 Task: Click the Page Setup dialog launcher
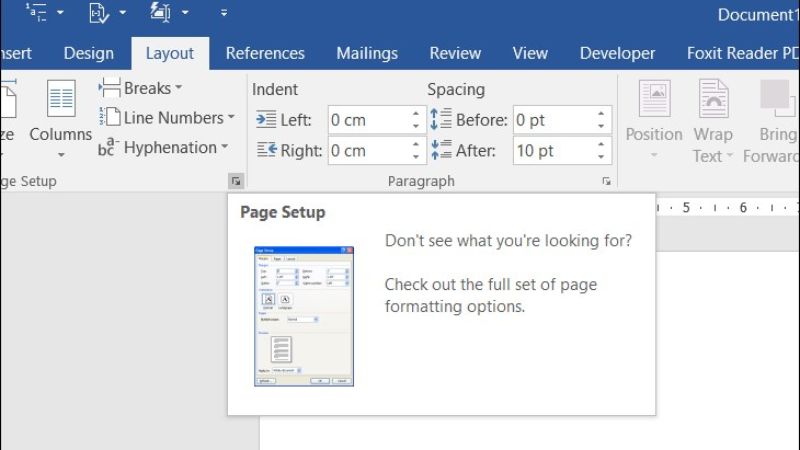click(235, 181)
